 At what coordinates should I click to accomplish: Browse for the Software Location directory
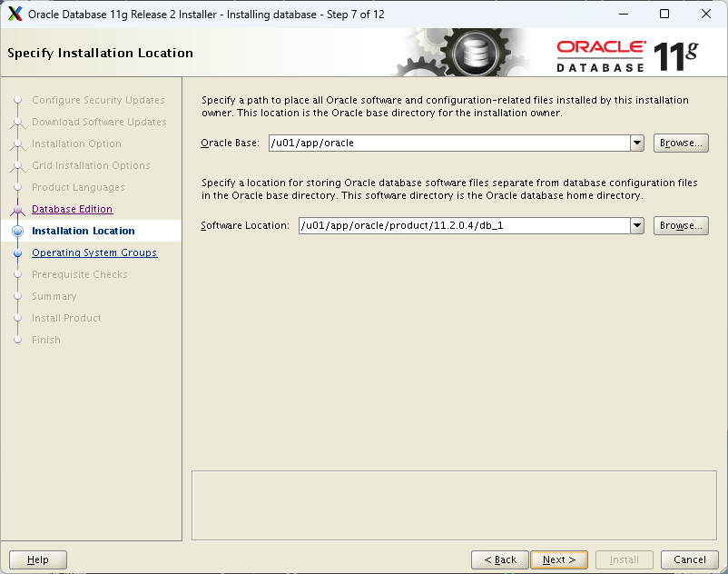coord(681,226)
